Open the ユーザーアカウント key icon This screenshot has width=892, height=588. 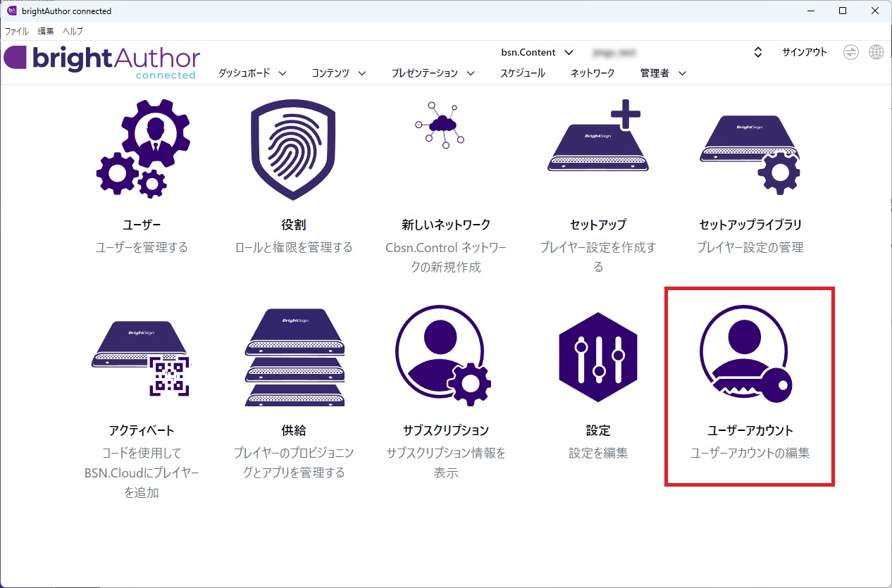coord(750,356)
